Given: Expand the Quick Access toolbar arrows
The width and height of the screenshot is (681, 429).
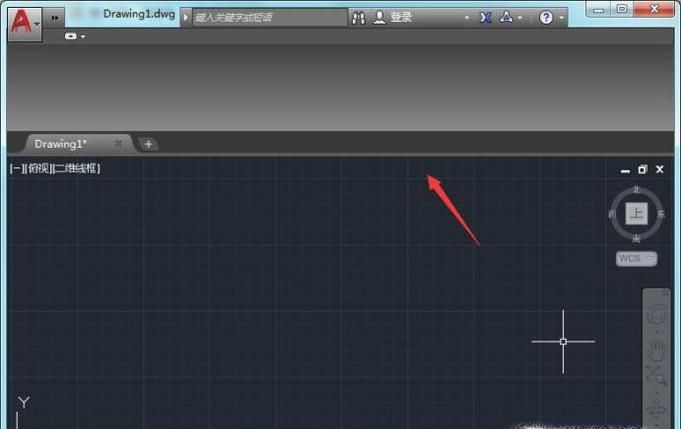Looking at the screenshot, I should click(55, 18).
